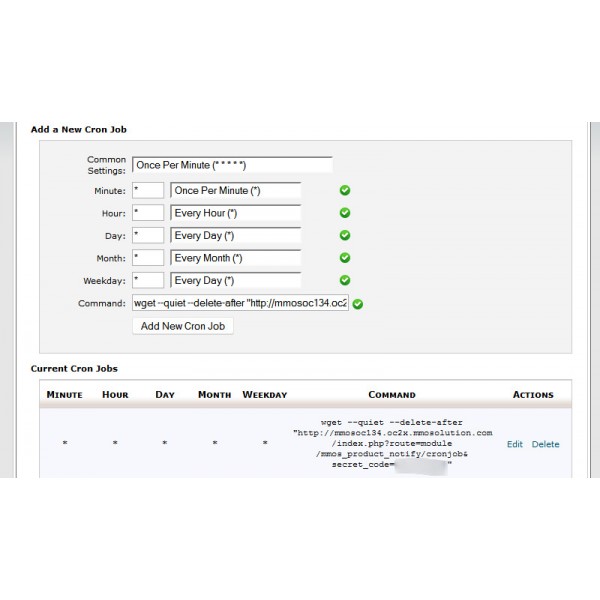
Task: Click the Month value input field
Action: [148, 258]
